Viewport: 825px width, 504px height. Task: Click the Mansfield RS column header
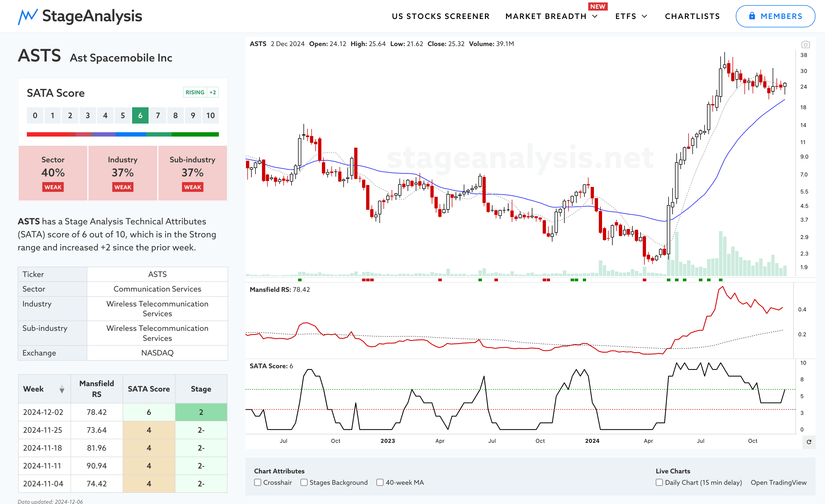coord(97,389)
